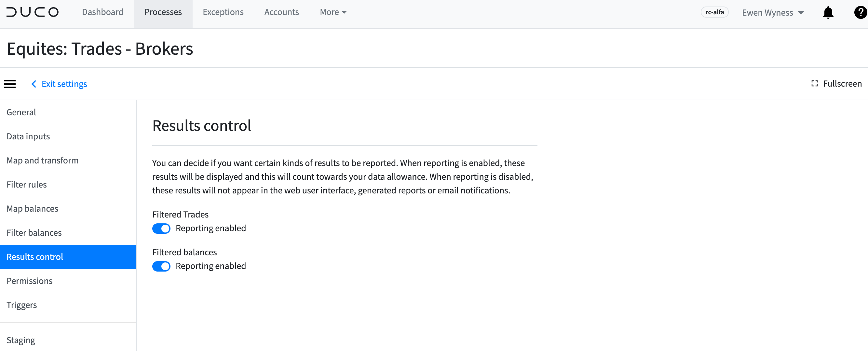Switch to the Exceptions tab
868x351 pixels.
coord(223,12)
